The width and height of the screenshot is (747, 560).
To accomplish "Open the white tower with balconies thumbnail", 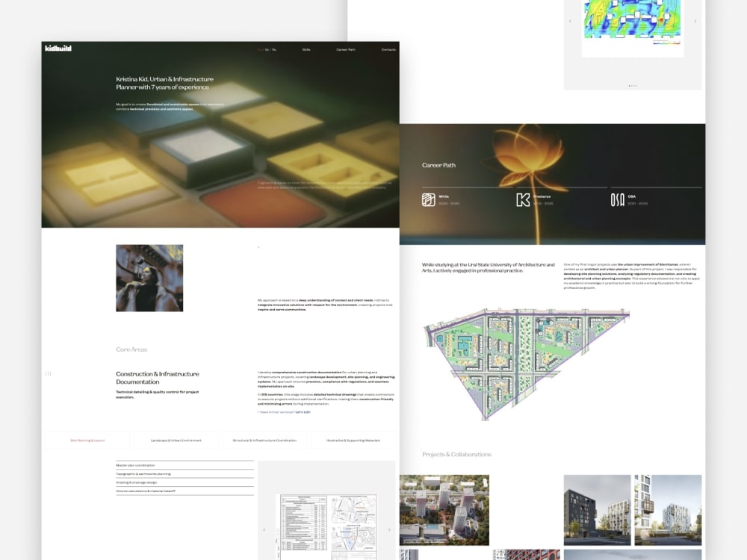I will pyautogui.click(x=668, y=510).
